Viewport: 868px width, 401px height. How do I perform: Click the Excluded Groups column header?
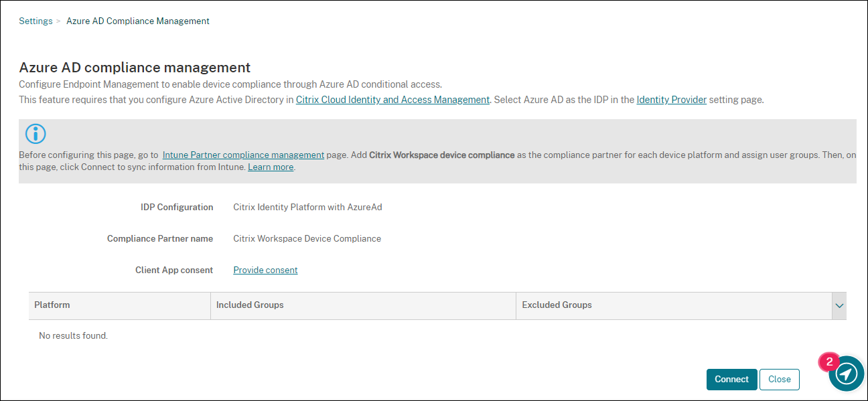tap(557, 305)
